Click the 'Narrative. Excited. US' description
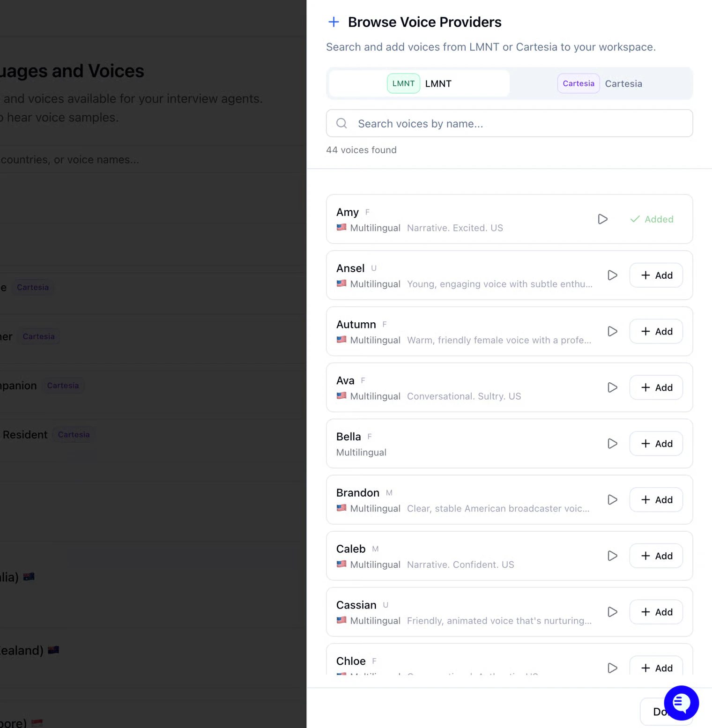712x728 pixels. coord(455,228)
